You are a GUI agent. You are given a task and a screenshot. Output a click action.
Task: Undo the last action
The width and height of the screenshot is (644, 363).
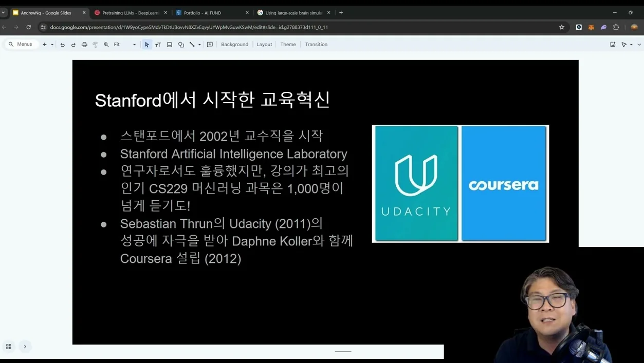pos(63,45)
